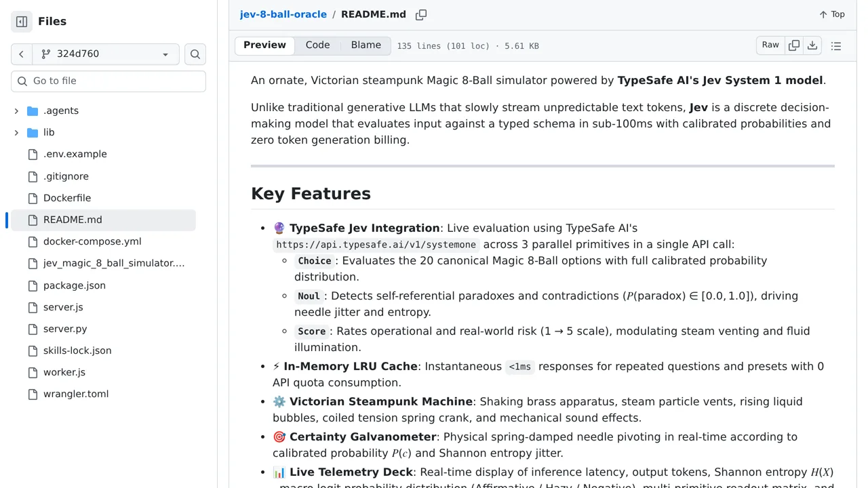Click Live Telemetry Deck bold text
The image size is (868, 488).
(x=351, y=472)
